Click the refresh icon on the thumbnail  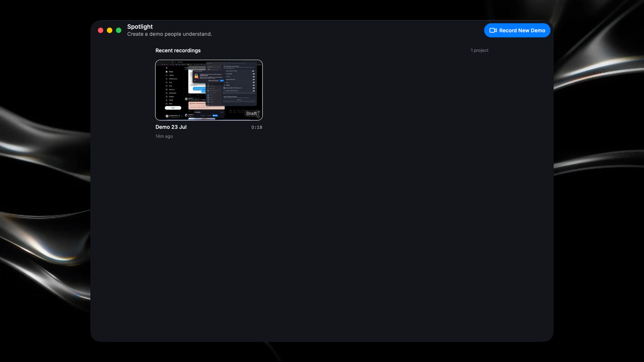pos(259,112)
